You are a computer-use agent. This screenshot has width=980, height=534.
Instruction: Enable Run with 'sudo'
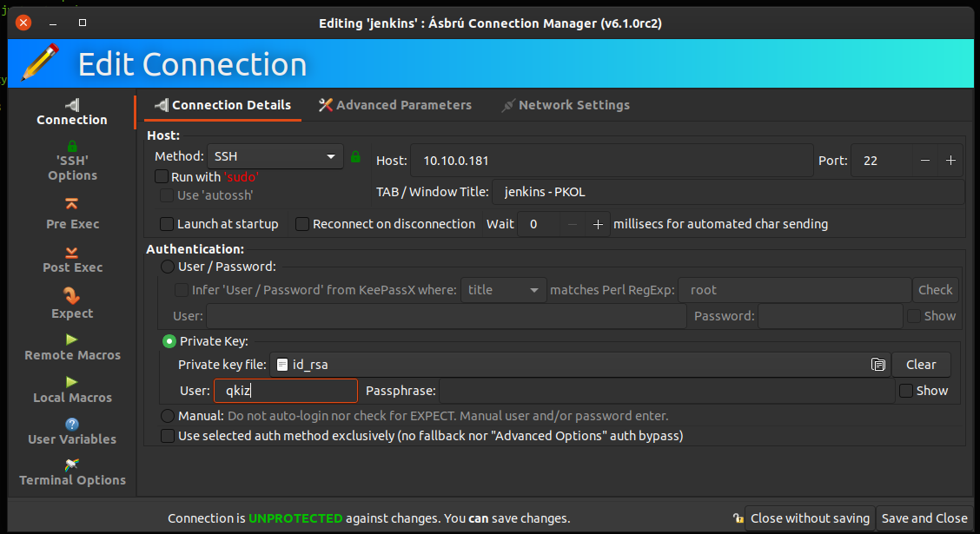pyautogui.click(x=162, y=175)
